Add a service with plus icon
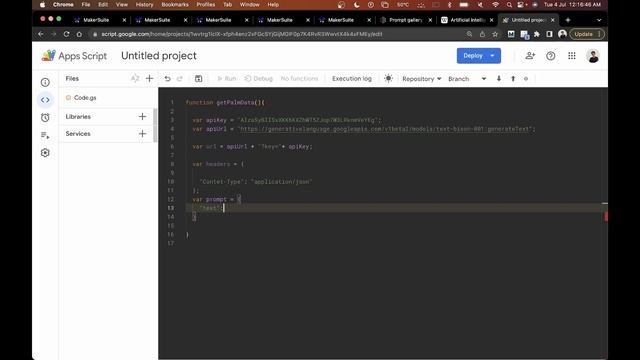Screen dimensions: 640x360 pos(142,134)
